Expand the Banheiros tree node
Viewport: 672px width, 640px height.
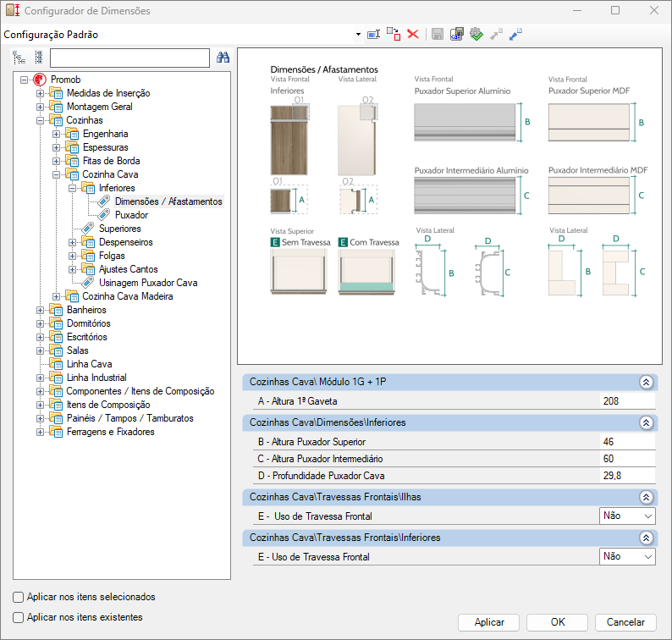tap(40, 310)
